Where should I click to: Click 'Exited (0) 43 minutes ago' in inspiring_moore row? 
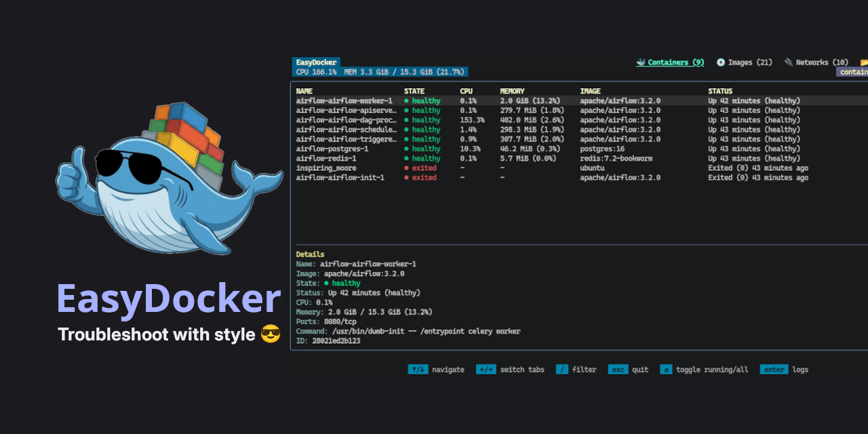(758, 168)
